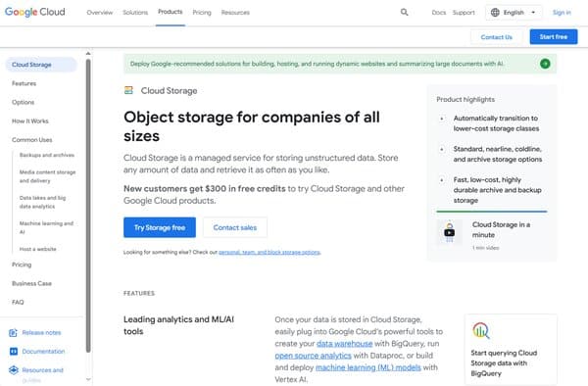Click the BigQuery chart icon
Viewport: 588px width, 386px height.
point(481,330)
